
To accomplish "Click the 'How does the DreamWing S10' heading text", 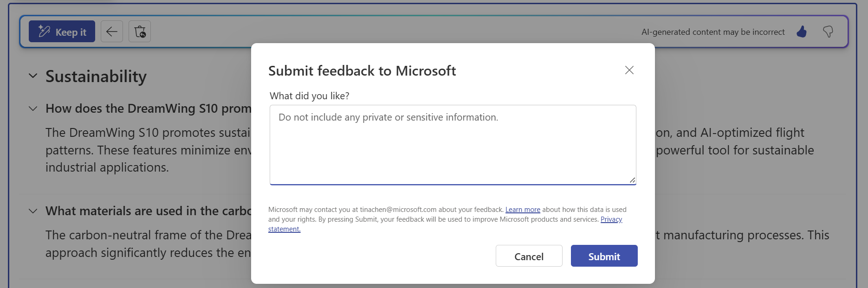I will pyautogui.click(x=149, y=109).
